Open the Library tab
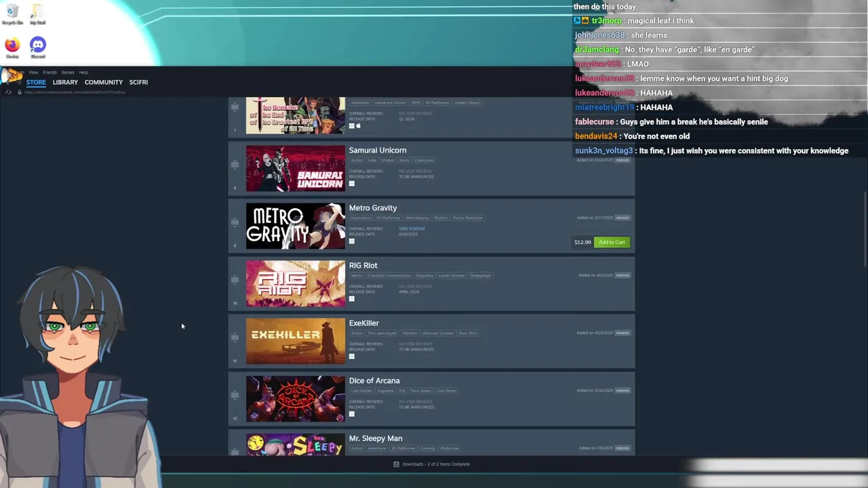The image size is (868, 488). (65, 82)
